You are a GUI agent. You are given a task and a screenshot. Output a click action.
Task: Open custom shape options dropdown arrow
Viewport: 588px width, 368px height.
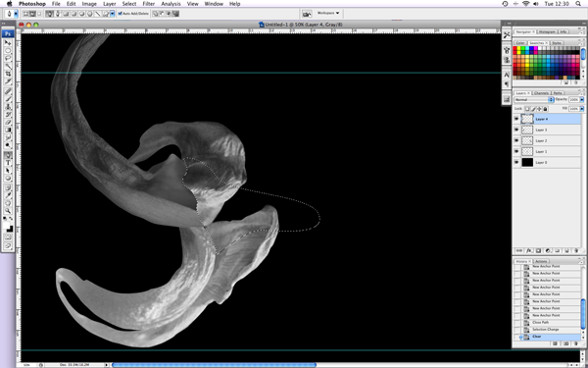pos(112,14)
